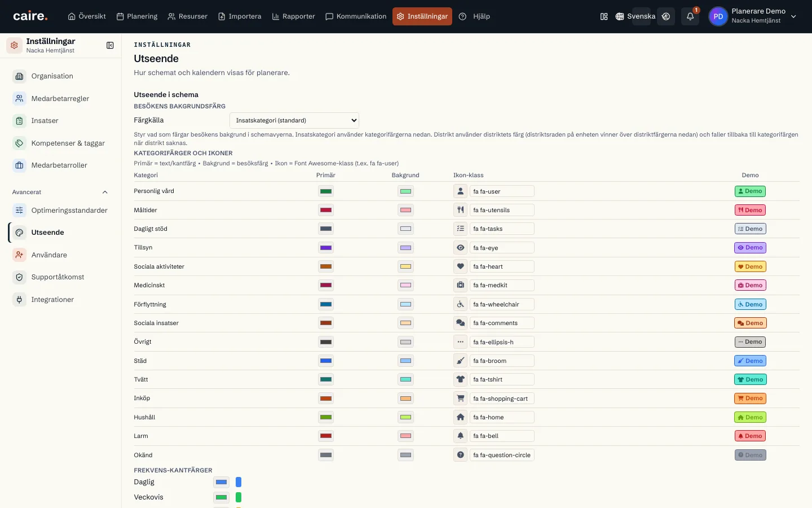This screenshot has height=508, width=812.
Task: Click the fa fa-ellipsis-h icon class field
Action: pos(502,342)
